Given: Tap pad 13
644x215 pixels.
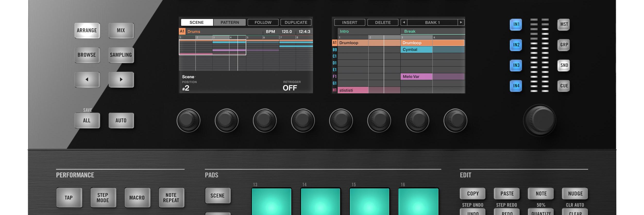Looking at the screenshot, I should 272,201.
